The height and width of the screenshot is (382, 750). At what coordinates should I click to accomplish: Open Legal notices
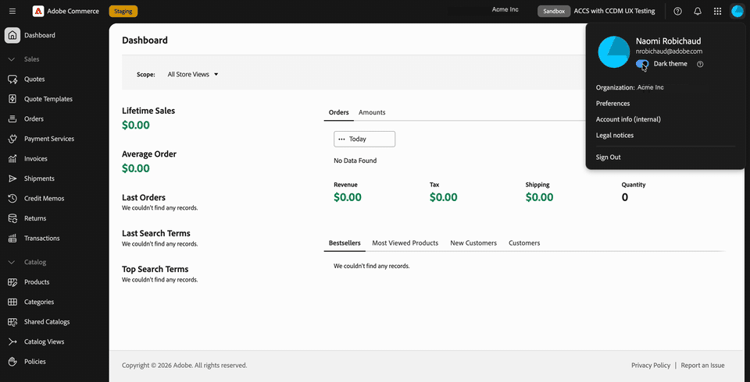615,135
